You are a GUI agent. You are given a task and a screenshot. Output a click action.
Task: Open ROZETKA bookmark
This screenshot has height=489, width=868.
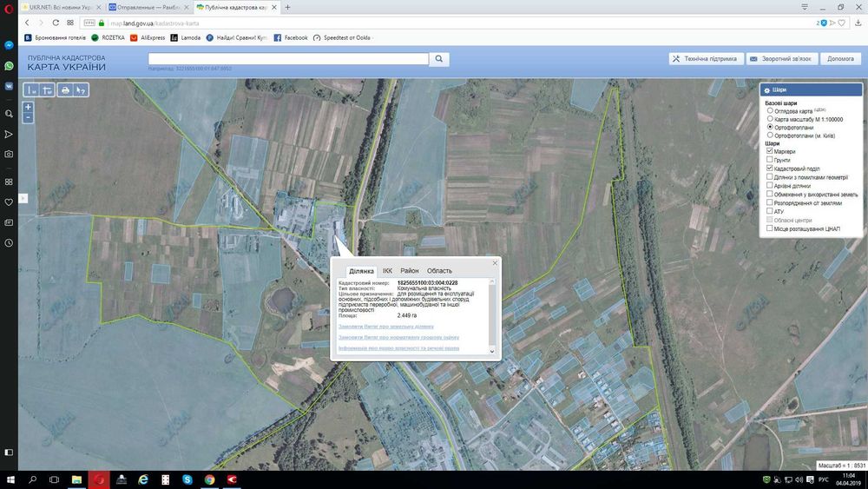click(x=108, y=37)
